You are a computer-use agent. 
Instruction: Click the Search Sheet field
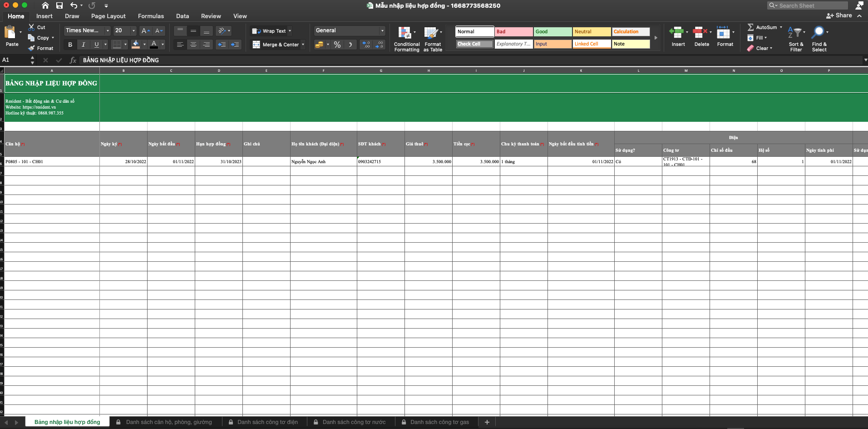coord(811,5)
